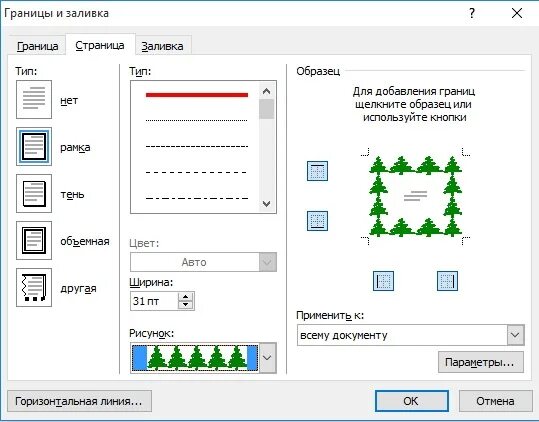The width and height of the screenshot is (539, 422).
Task: Click the tree border preview sample
Action: click(x=415, y=196)
